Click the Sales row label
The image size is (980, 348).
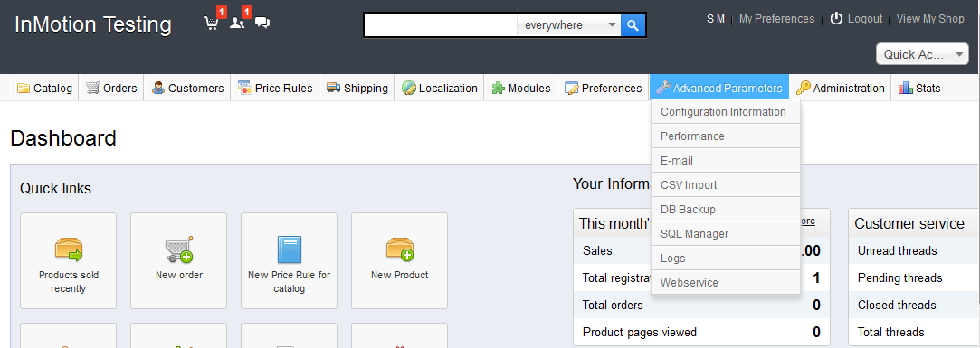597,250
